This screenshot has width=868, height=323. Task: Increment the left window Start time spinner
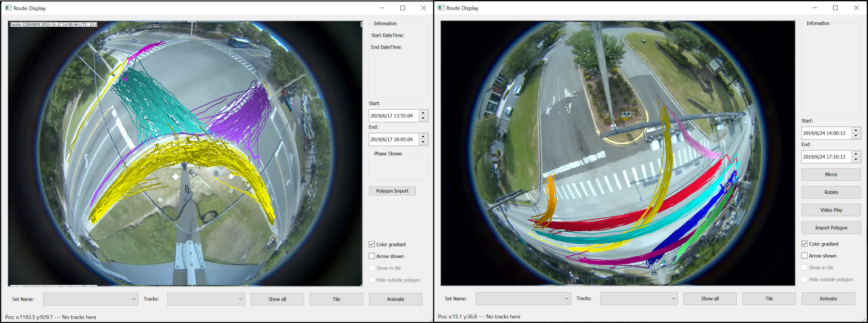[423, 113]
